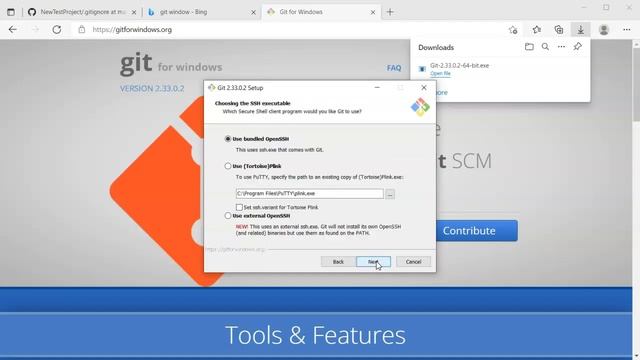This screenshot has width=640, height=360.
Task: Open the downloads folder from Downloads panel
Action: (529, 47)
